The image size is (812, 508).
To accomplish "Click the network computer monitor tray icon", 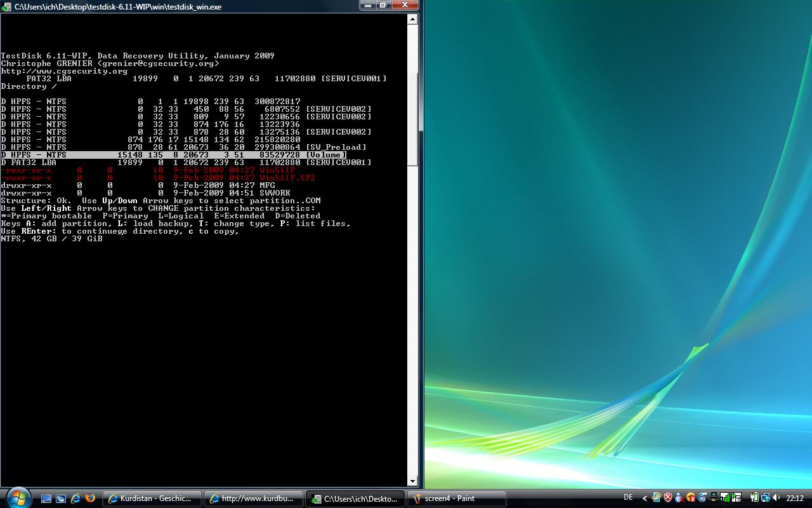I will 714,497.
